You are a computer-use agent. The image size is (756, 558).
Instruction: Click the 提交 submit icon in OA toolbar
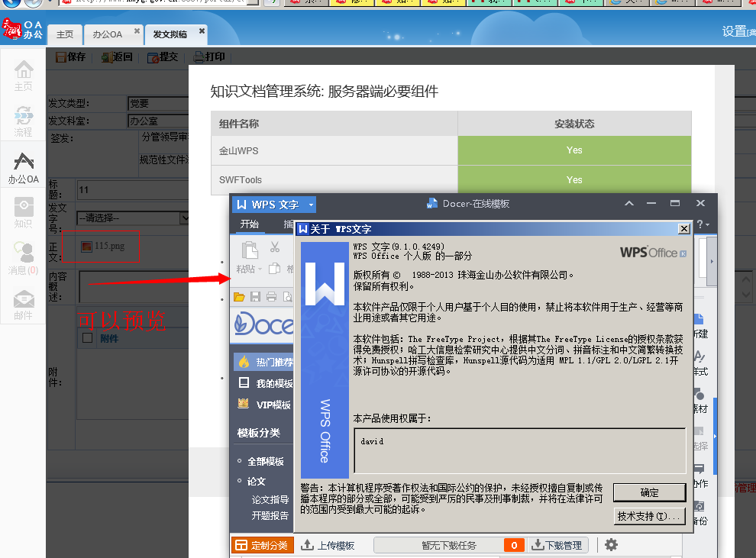[x=153, y=57]
